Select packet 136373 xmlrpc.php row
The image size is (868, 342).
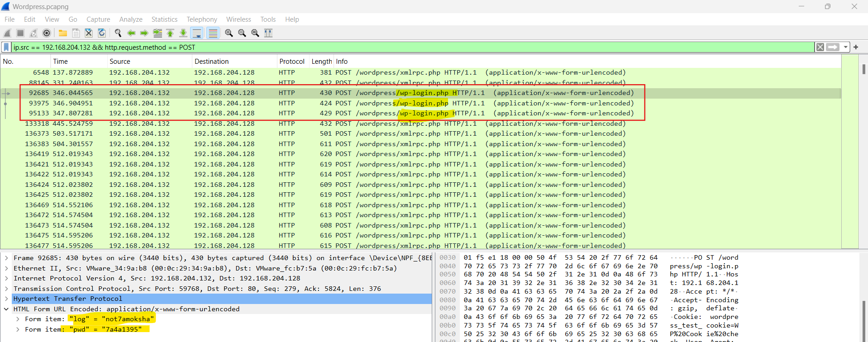[420, 133]
